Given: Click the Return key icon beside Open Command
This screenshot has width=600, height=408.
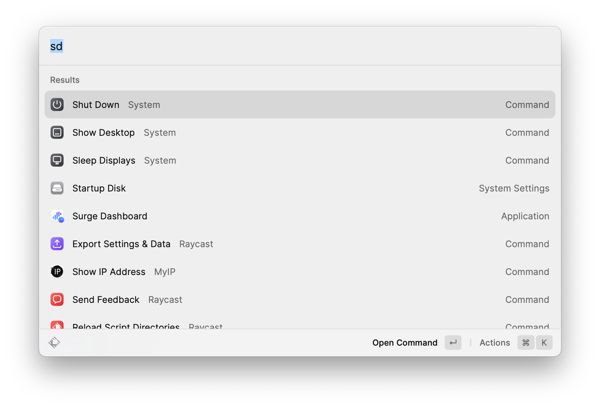Looking at the screenshot, I should (x=453, y=343).
